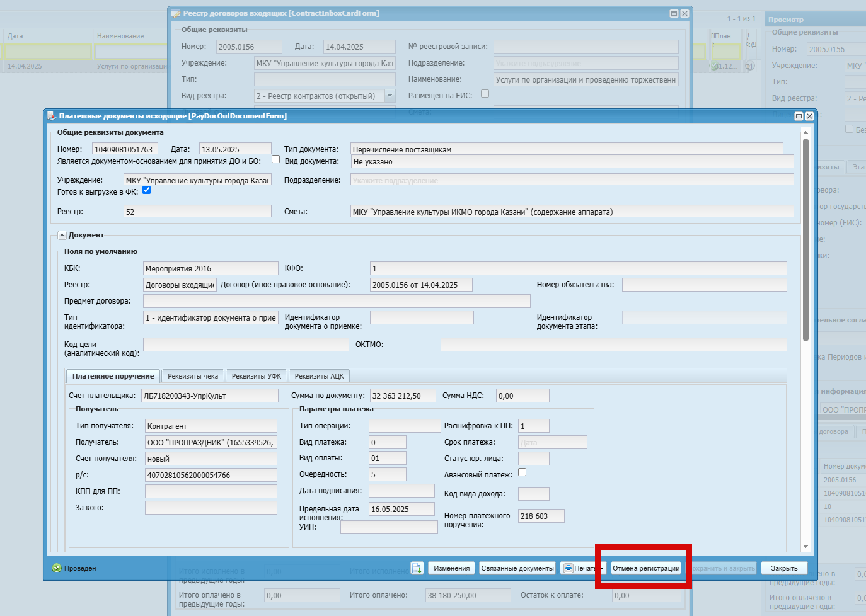Image resolution: width=866 pixels, height=616 pixels.
Task: Toggle Готов к выгрузке в ФК checkbox
Action: (x=147, y=190)
